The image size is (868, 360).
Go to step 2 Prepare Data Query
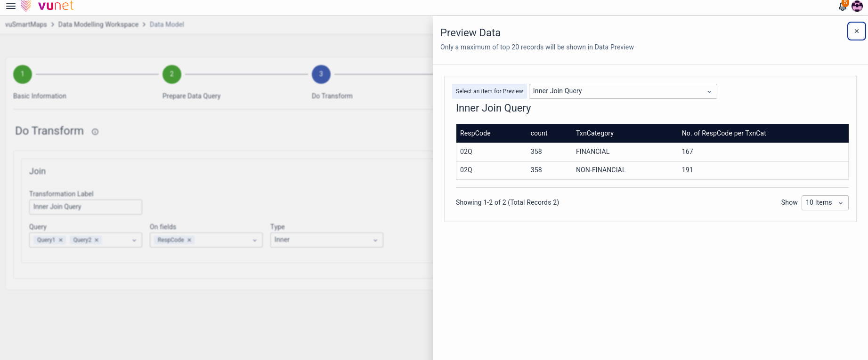(172, 74)
